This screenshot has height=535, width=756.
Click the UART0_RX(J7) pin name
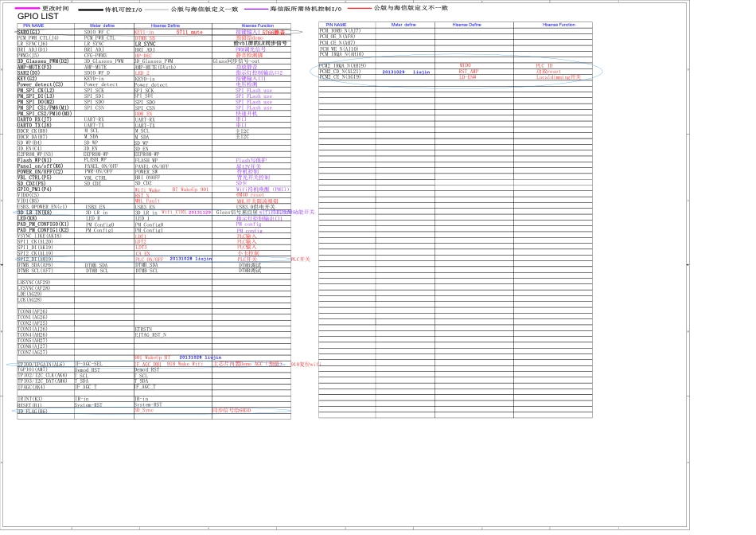click(34, 119)
